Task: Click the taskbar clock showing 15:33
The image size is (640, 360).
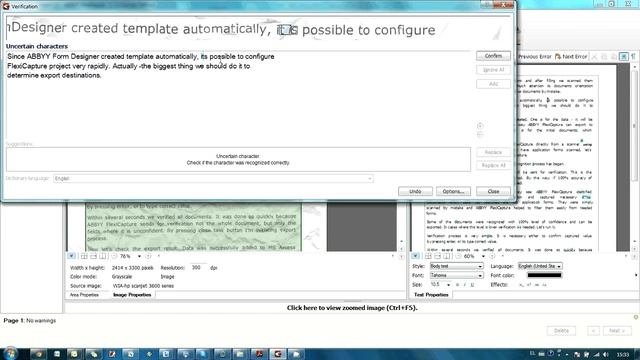Action: (x=622, y=354)
